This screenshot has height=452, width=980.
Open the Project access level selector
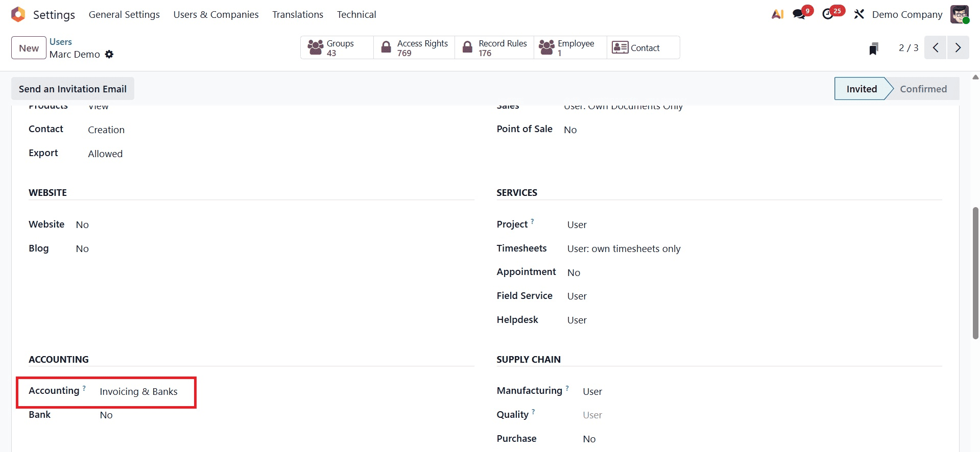577,224
